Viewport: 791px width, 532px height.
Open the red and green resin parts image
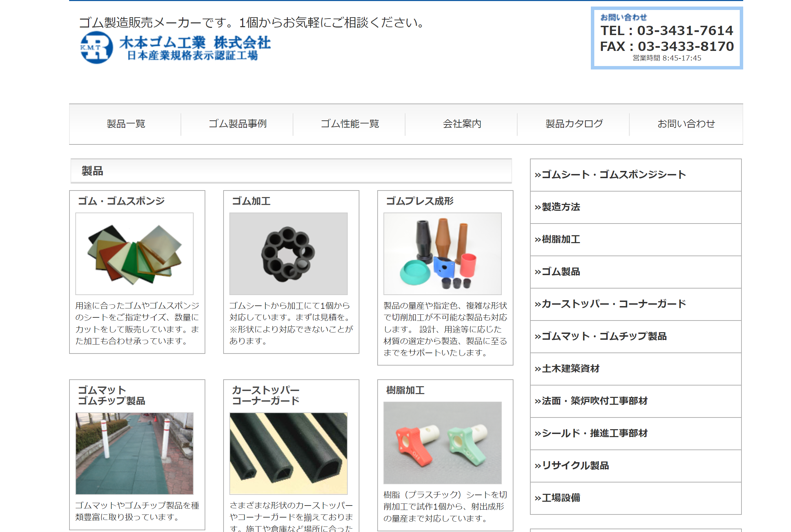tap(443, 443)
